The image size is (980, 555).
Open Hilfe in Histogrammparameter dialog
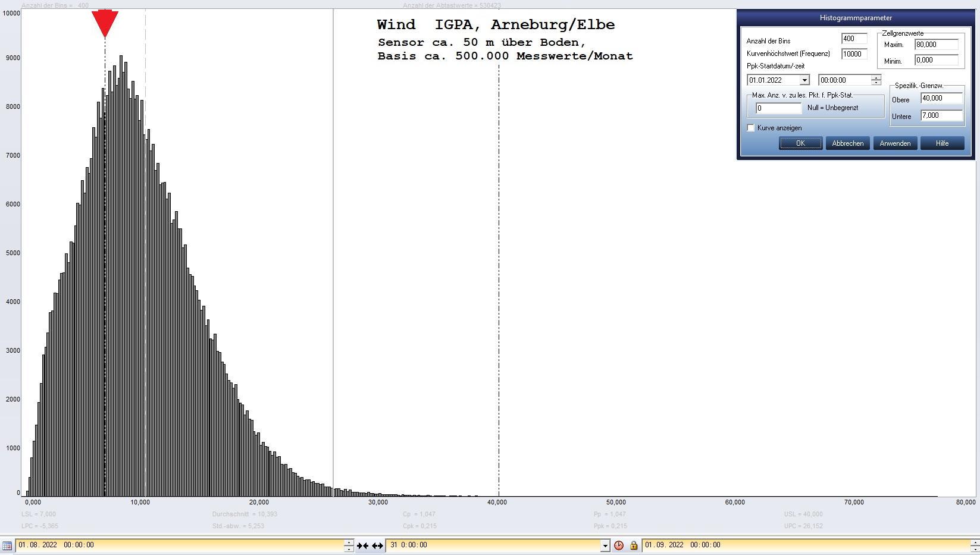pyautogui.click(x=942, y=143)
